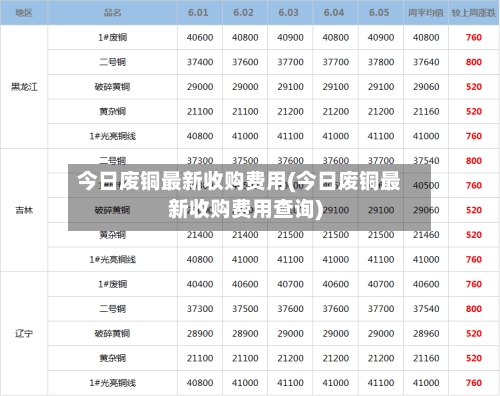Click 1#光亮铜线 product name under 黑龙江

(112, 136)
